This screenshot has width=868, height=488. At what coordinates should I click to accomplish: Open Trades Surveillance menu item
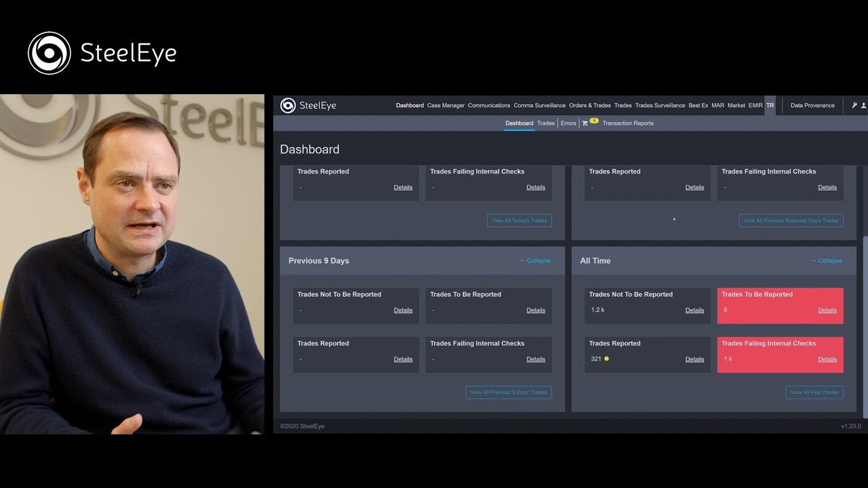pos(660,106)
